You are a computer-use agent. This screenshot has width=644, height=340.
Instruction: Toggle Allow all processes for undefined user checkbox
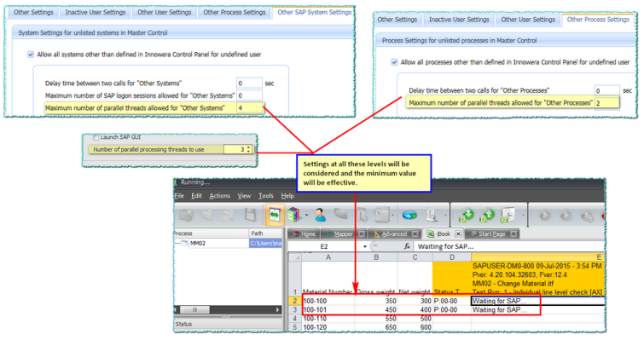(x=394, y=62)
